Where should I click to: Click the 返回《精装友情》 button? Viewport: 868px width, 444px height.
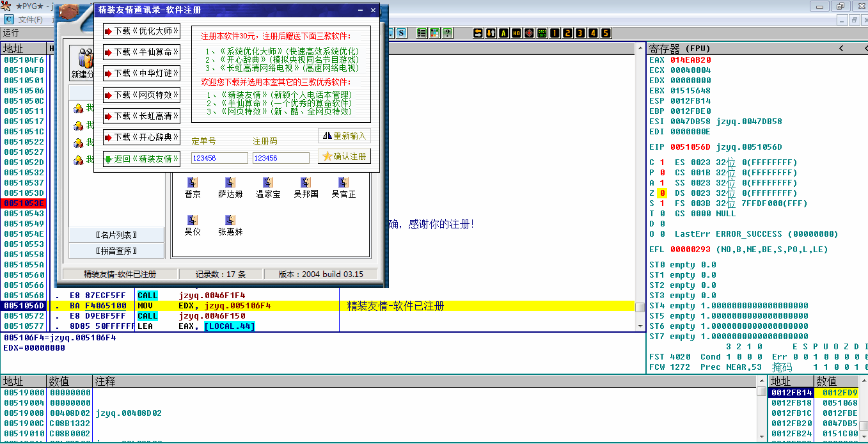pyautogui.click(x=141, y=159)
